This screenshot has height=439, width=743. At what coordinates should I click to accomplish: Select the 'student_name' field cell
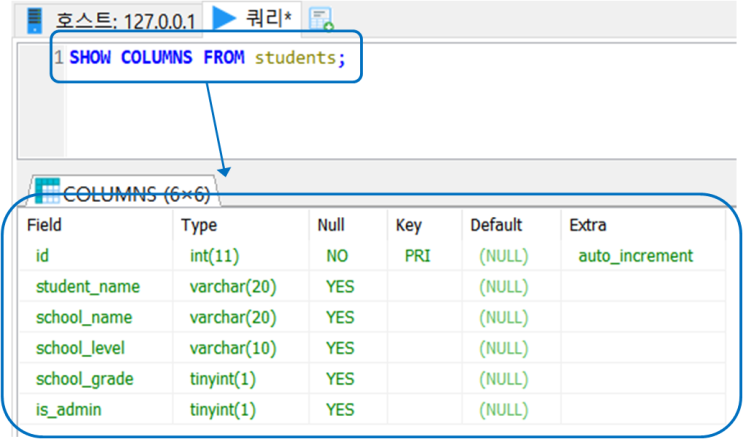tap(97, 286)
